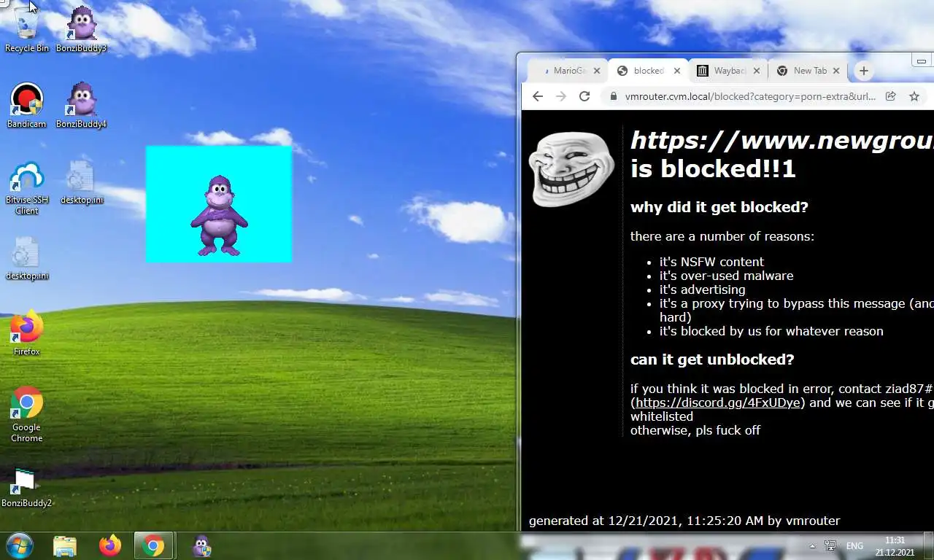Open network status tray icon
This screenshot has width=934, height=560.
[830, 545]
